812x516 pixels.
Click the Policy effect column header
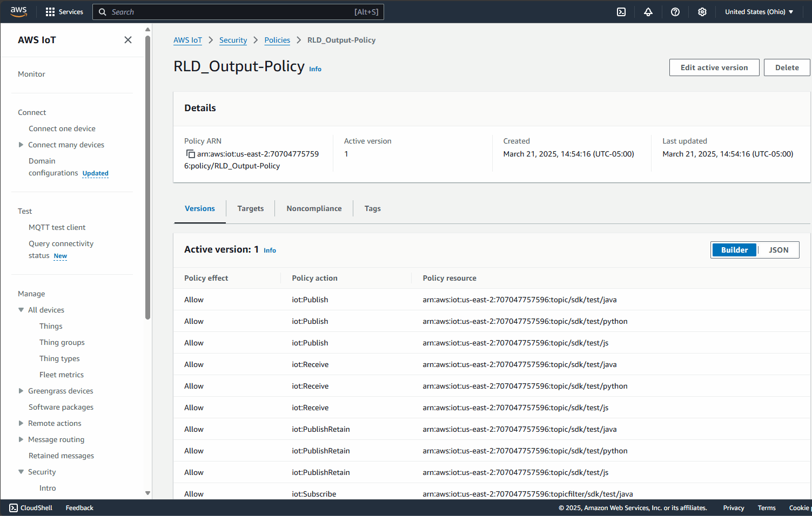[206, 278]
